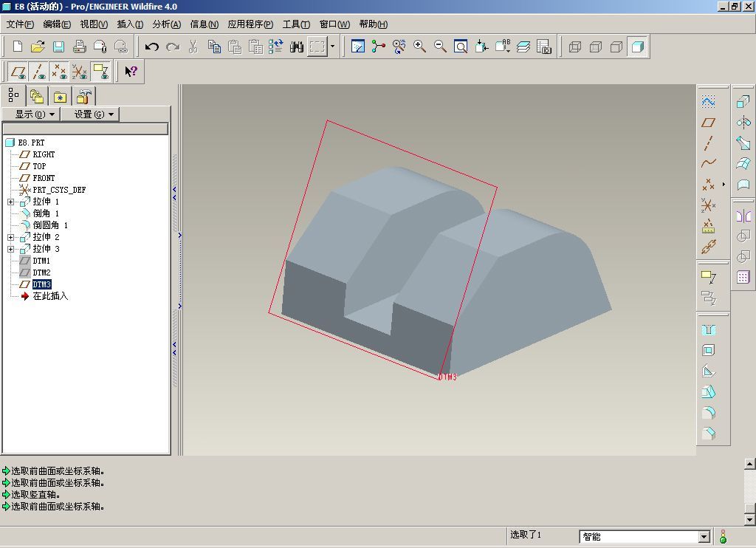Select the Revolve tool
The width and height of the screenshot is (756, 548).
point(743,122)
